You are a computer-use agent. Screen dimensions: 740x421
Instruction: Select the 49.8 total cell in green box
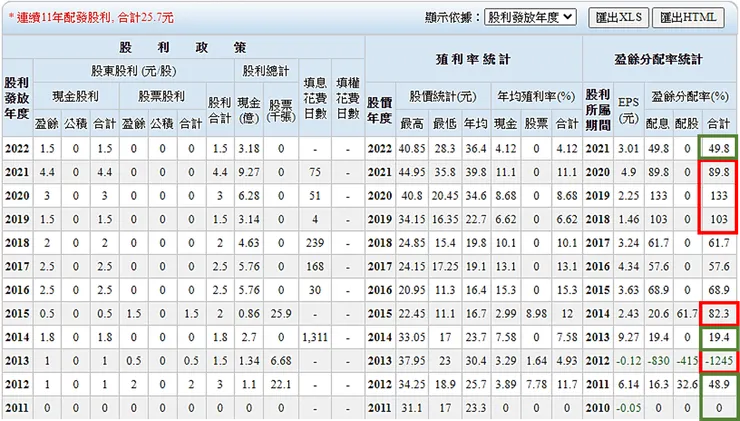coord(719,149)
